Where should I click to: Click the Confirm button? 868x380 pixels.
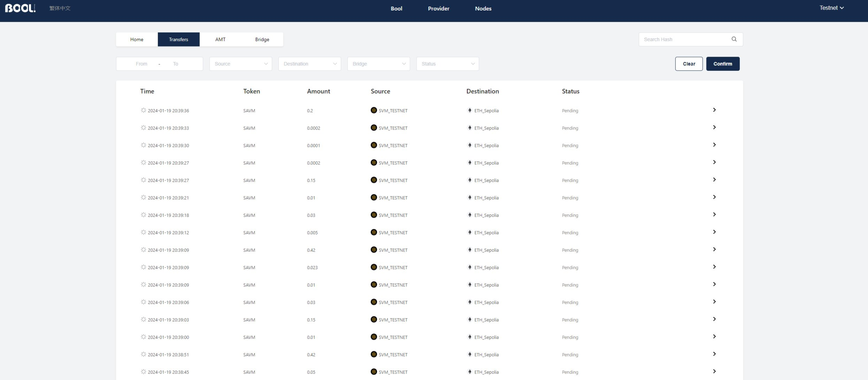723,64
